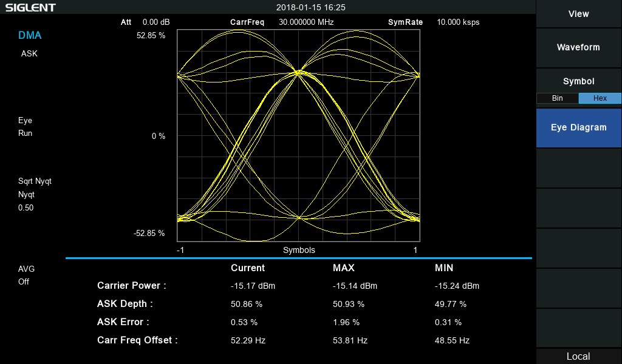Click the SymRate 10.000 ksps value

(x=458, y=22)
